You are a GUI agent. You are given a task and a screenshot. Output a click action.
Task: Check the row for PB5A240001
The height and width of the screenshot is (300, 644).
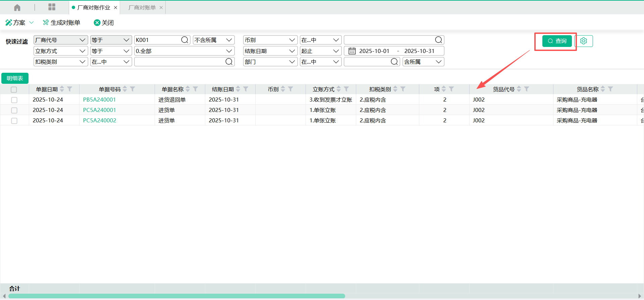point(14,100)
